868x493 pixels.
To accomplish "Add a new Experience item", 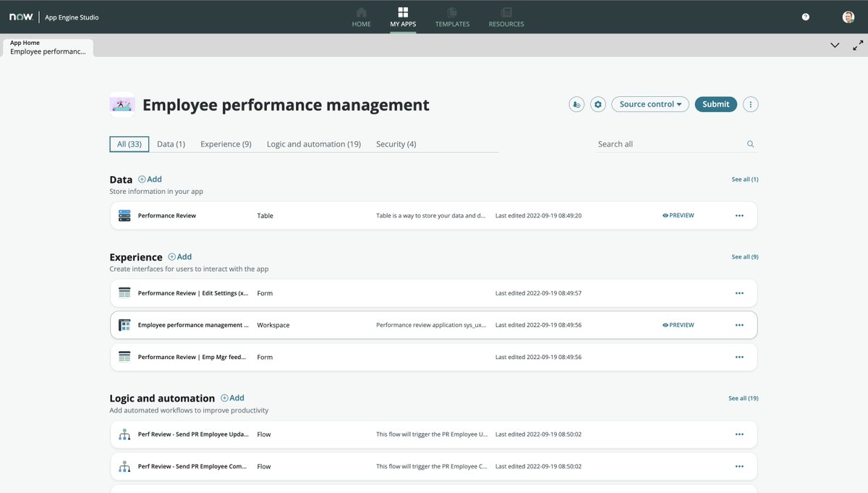I will click(180, 256).
